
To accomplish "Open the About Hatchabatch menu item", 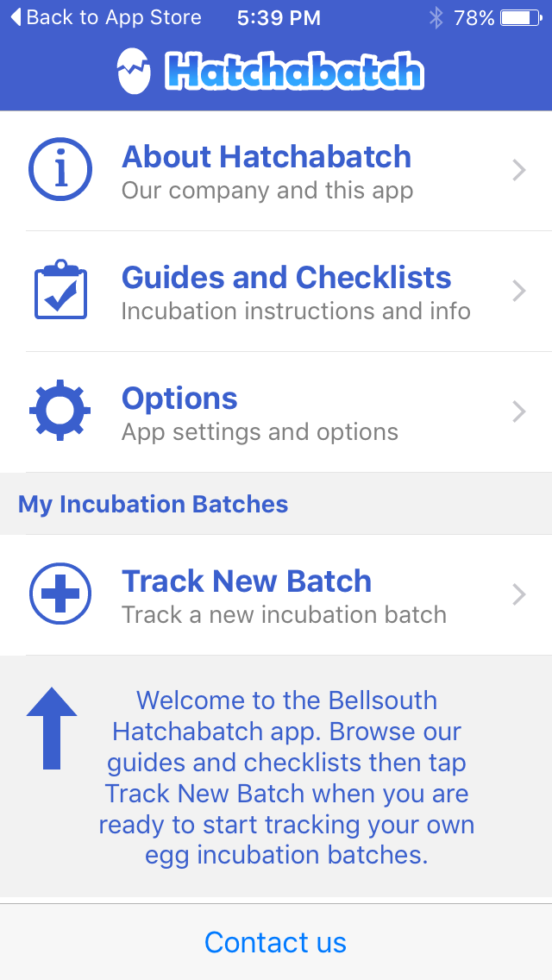I will point(267,157).
